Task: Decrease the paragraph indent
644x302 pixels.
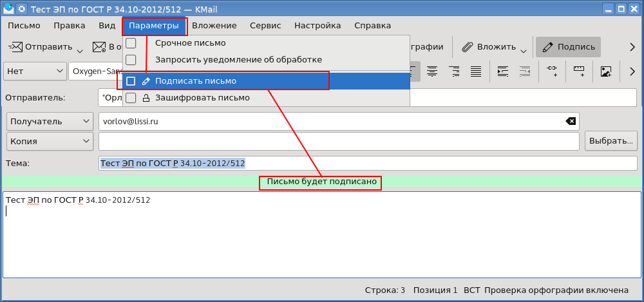Action: pyautogui.click(x=525, y=71)
